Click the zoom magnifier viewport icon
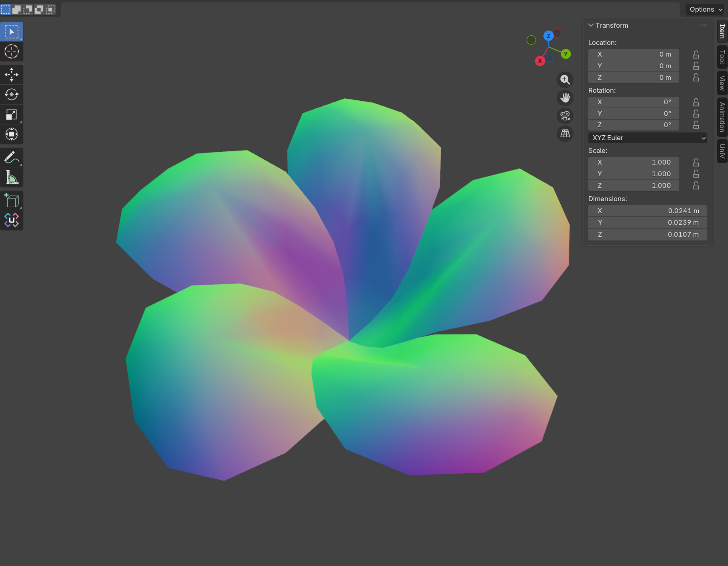Viewport: 728px width, 566px height. coord(565,79)
